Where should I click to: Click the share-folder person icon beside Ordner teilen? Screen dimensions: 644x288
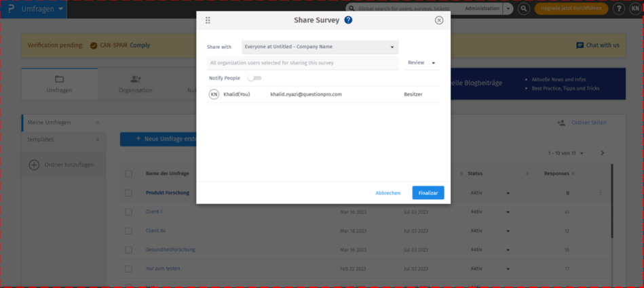[561, 123]
